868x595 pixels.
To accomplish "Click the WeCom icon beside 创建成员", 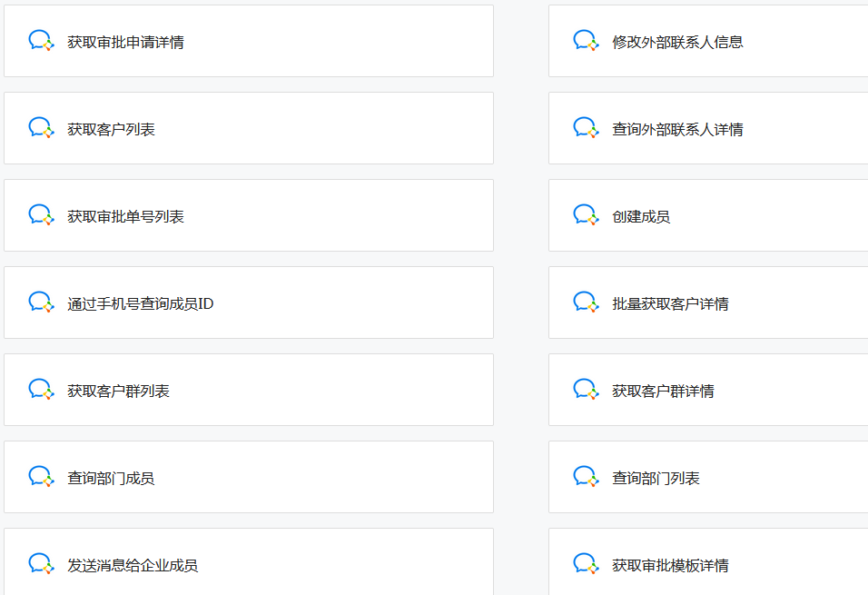I will tap(587, 215).
